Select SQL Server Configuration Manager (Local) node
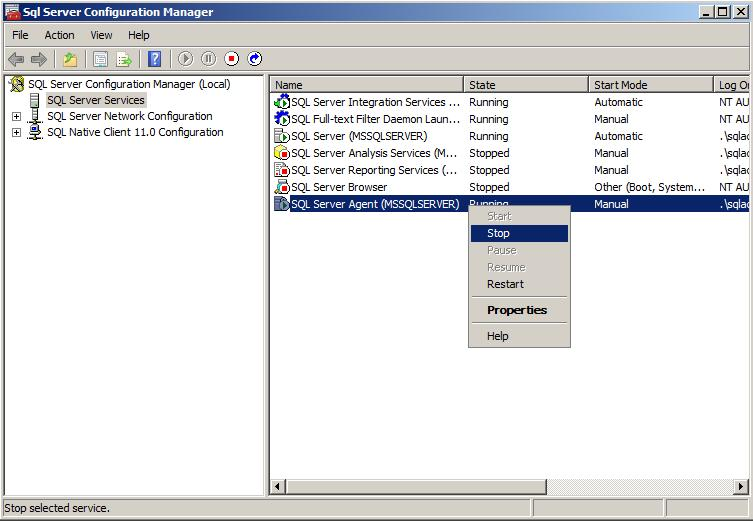 click(x=129, y=84)
